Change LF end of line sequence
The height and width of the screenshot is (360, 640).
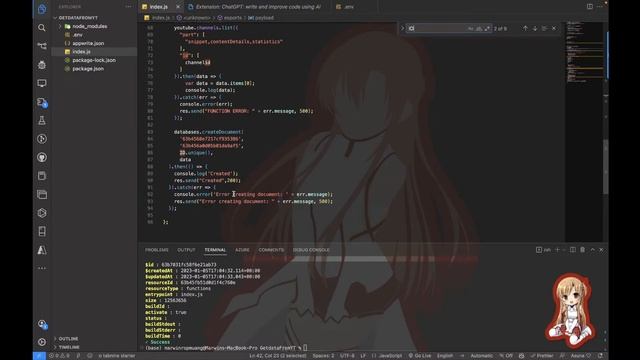pyautogui.click(x=363, y=356)
